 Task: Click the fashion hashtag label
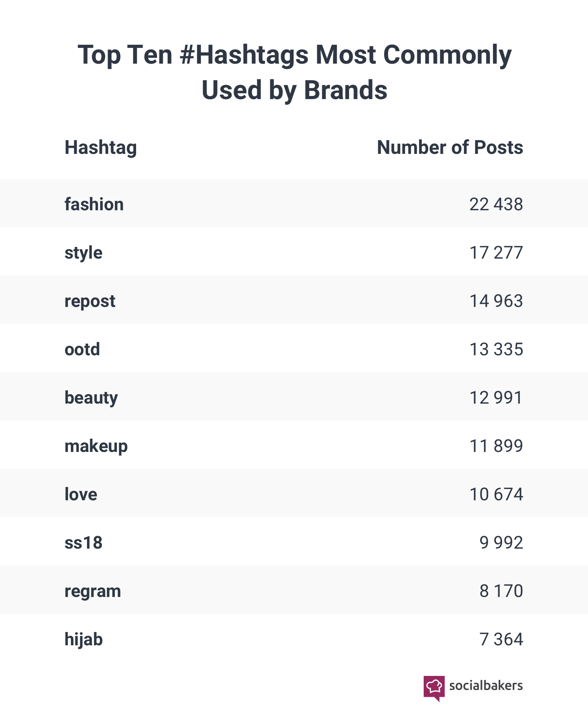pos(94,204)
